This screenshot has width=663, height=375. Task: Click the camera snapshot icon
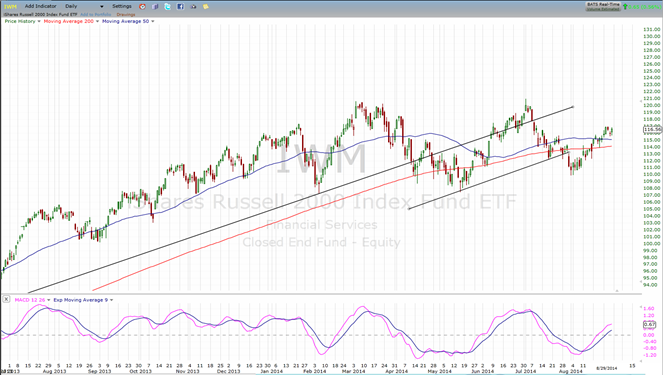coord(193,6)
